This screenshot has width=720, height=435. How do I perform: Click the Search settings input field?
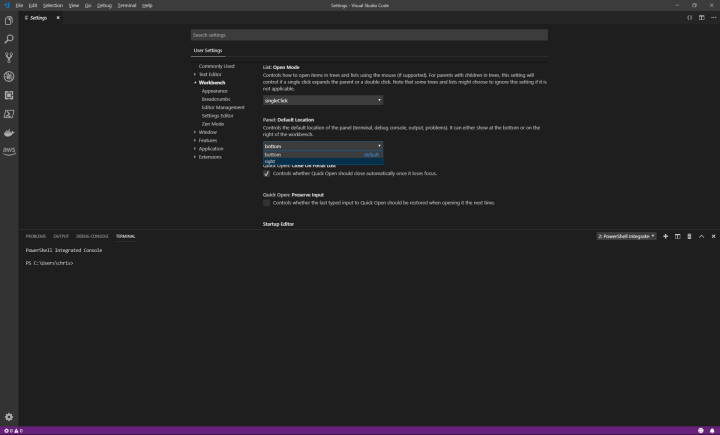369,35
